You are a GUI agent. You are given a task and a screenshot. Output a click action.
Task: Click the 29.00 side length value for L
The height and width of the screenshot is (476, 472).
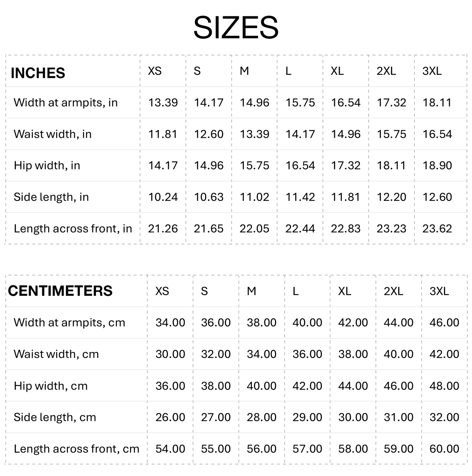click(307, 417)
